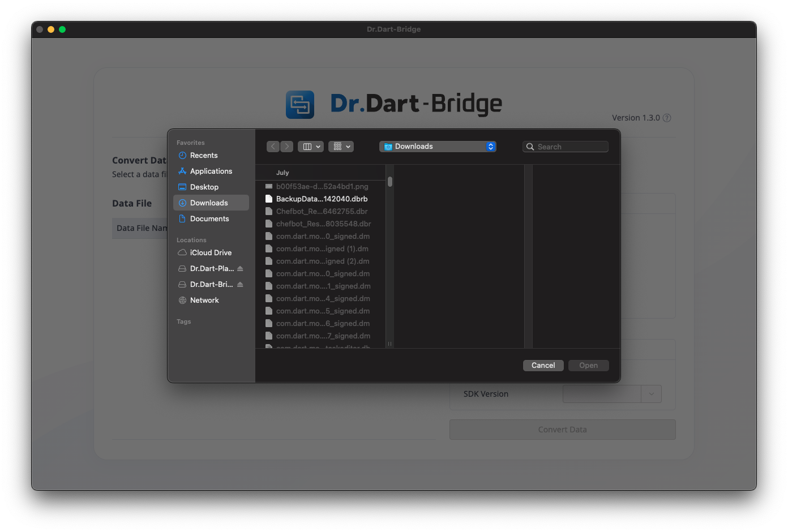Image resolution: width=788 pixels, height=532 pixels.
Task: Eject the Dr.Dart-Bri... volume
Action: pyautogui.click(x=240, y=285)
